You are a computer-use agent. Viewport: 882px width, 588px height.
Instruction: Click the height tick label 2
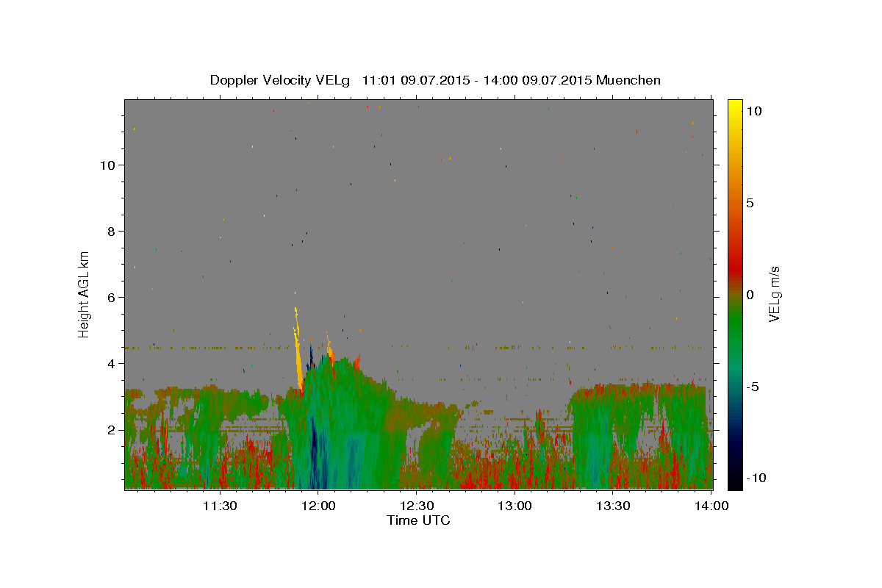coord(111,429)
